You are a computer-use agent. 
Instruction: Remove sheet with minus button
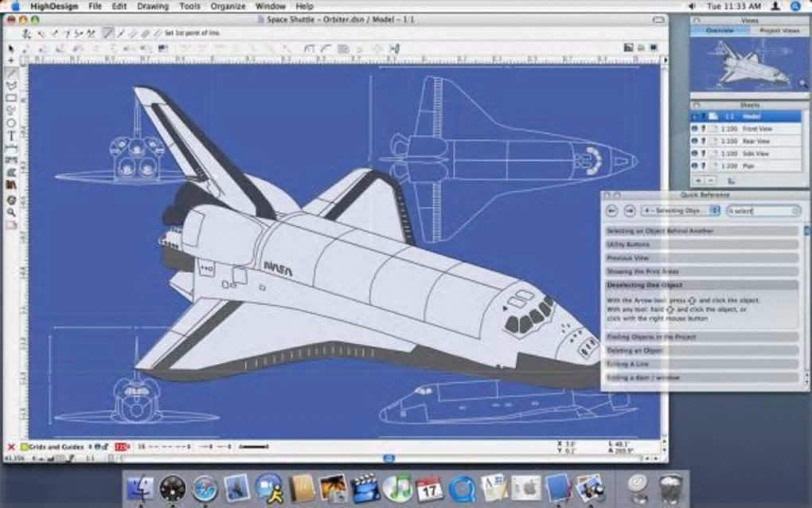[x=711, y=181]
